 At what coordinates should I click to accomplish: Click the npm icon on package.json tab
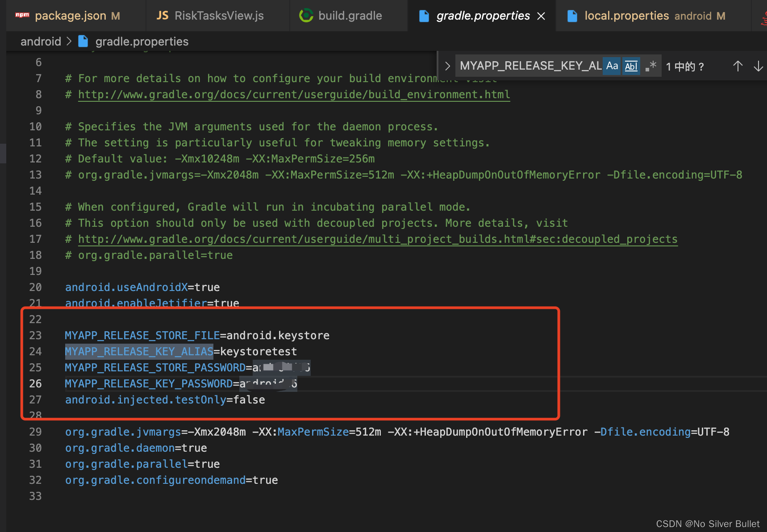click(x=22, y=15)
